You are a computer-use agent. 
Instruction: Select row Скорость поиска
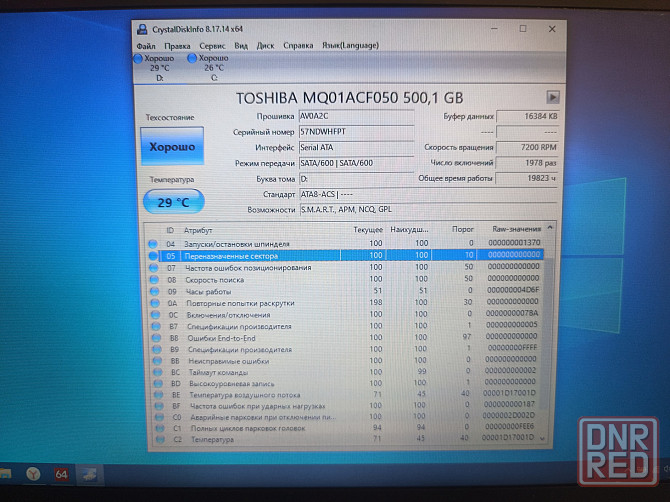pyautogui.click(x=345, y=279)
